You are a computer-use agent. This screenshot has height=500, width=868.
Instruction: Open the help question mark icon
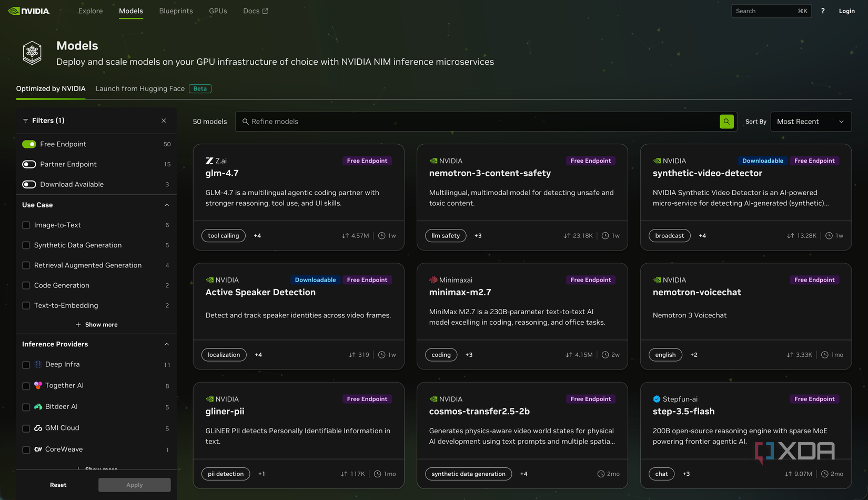pyautogui.click(x=823, y=11)
